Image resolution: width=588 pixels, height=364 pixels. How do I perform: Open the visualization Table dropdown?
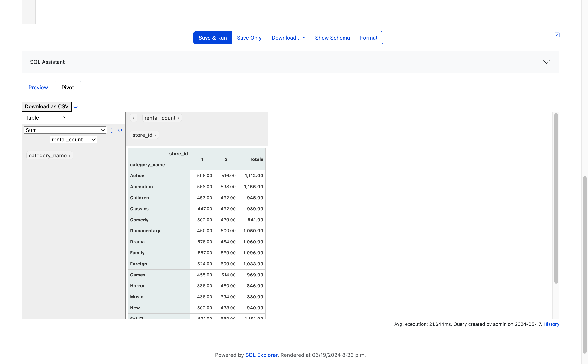click(46, 117)
